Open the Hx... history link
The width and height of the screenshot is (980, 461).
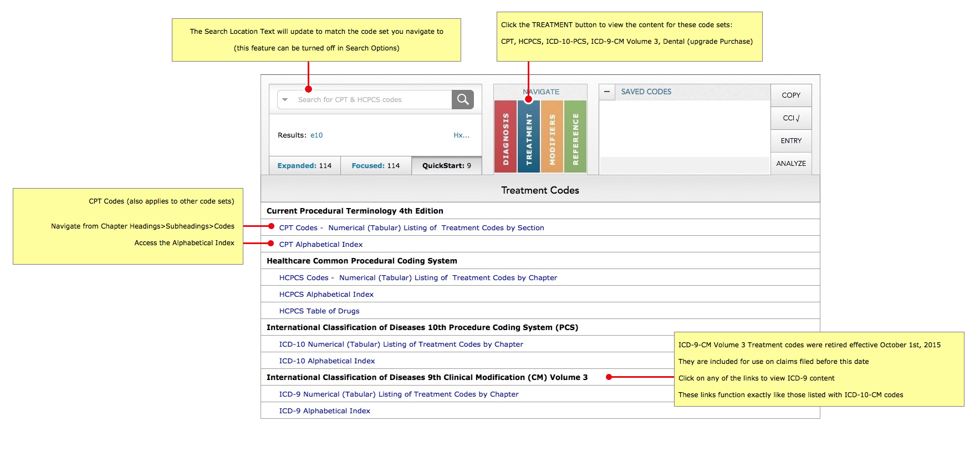(461, 135)
